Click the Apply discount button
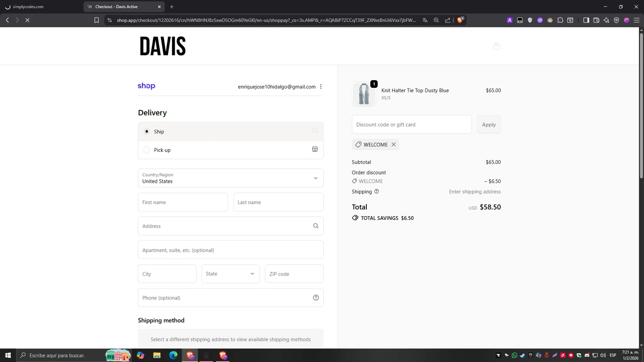The height and width of the screenshot is (362, 644). [x=489, y=124]
